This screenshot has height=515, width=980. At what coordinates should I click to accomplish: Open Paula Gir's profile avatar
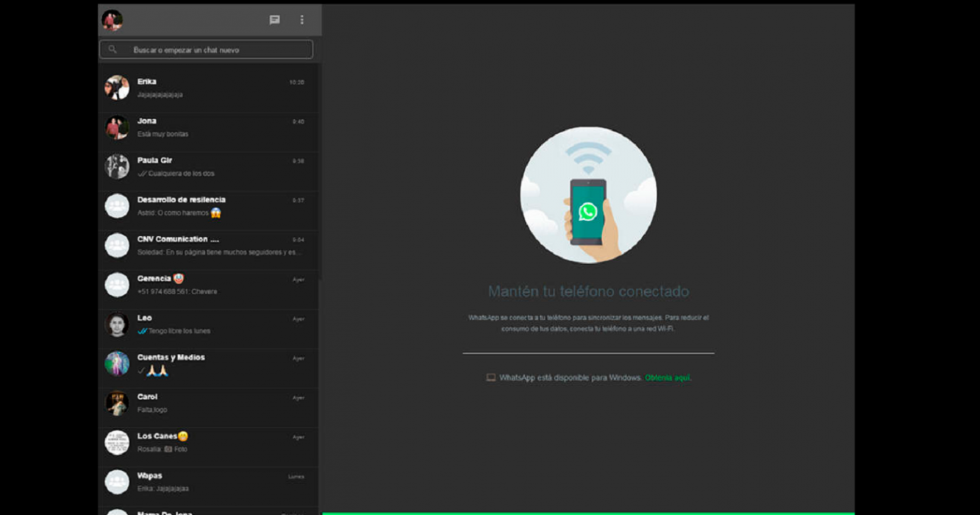(117, 166)
